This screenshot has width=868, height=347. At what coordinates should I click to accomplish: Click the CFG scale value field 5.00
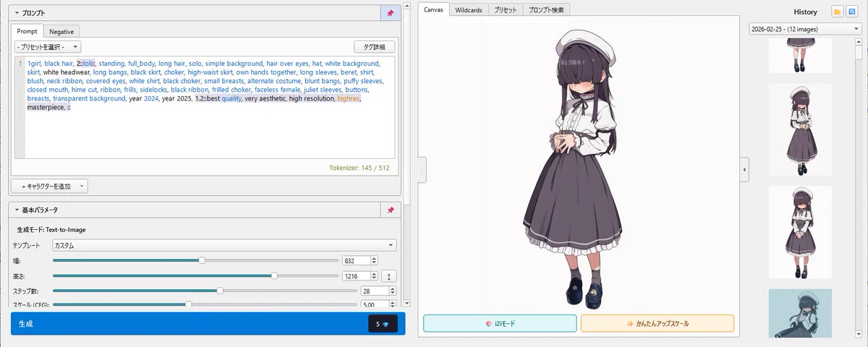coord(375,304)
